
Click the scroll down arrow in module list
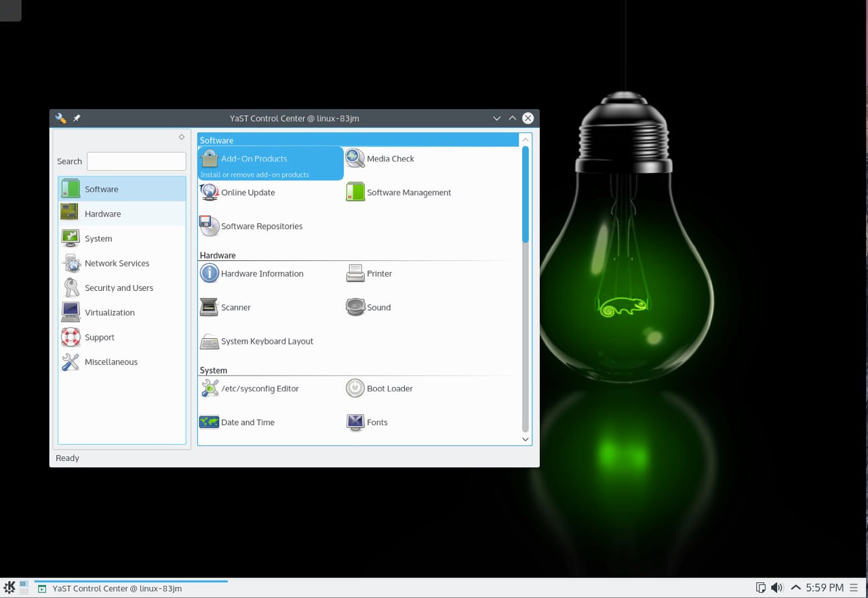[525, 439]
